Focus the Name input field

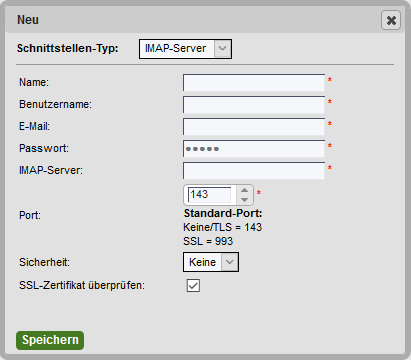click(254, 83)
